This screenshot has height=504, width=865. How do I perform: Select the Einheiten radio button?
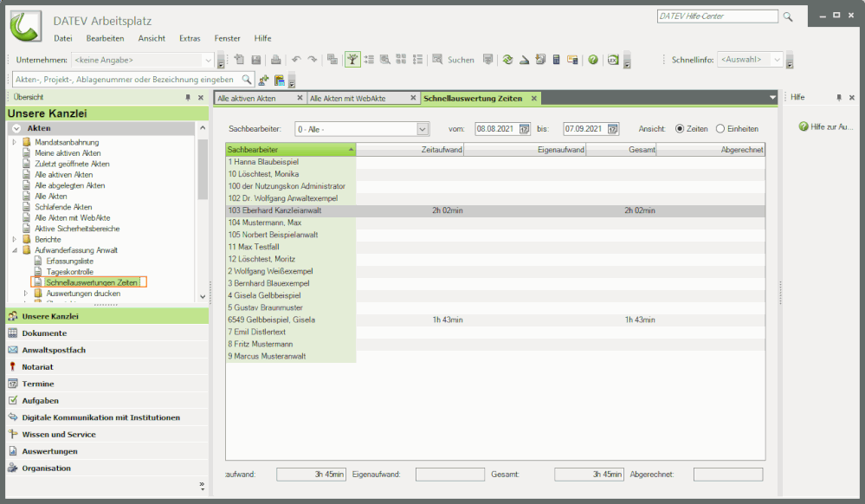tap(720, 129)
